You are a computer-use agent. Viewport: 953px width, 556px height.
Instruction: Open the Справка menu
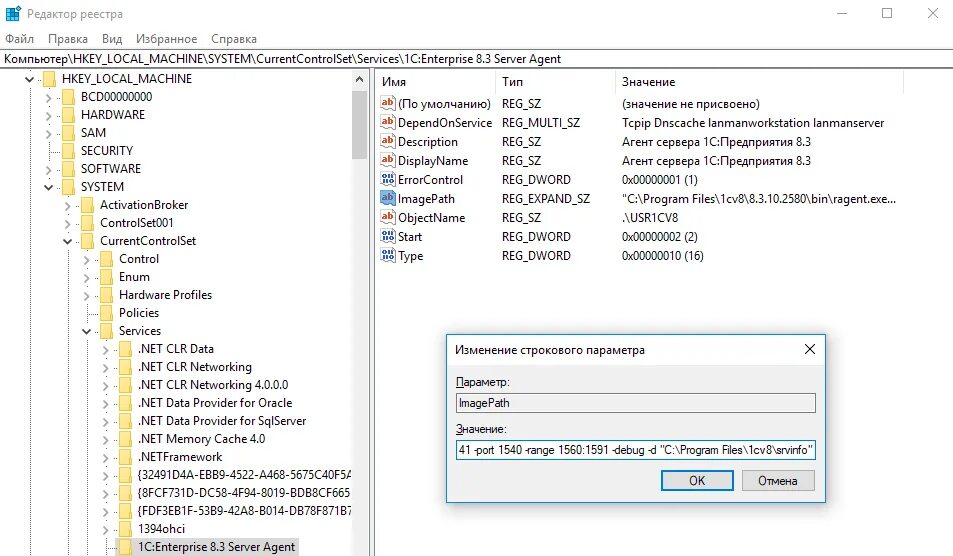point(234,39)
